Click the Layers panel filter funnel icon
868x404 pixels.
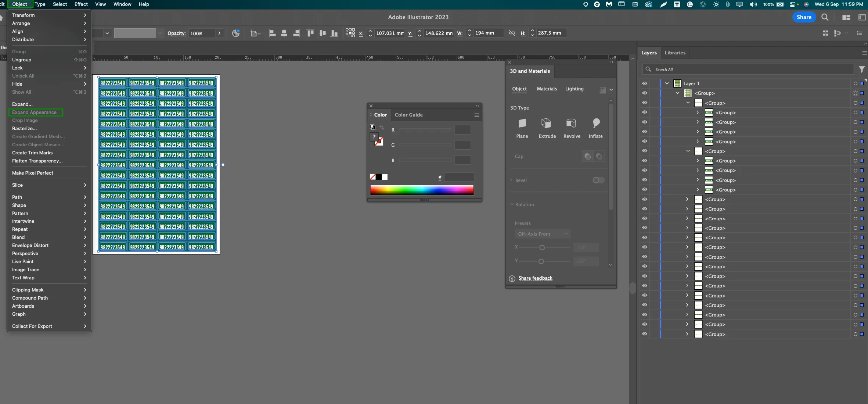point(862,69)
